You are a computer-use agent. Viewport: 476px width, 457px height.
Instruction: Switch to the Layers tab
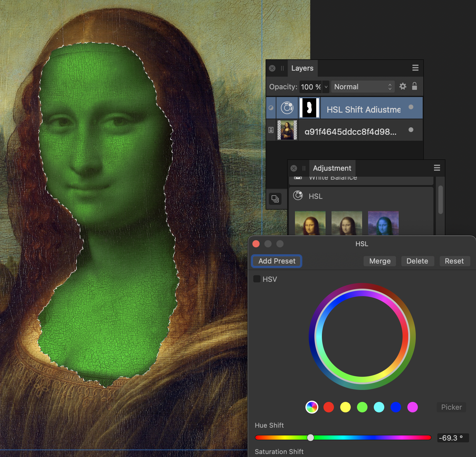click(302, 68)
